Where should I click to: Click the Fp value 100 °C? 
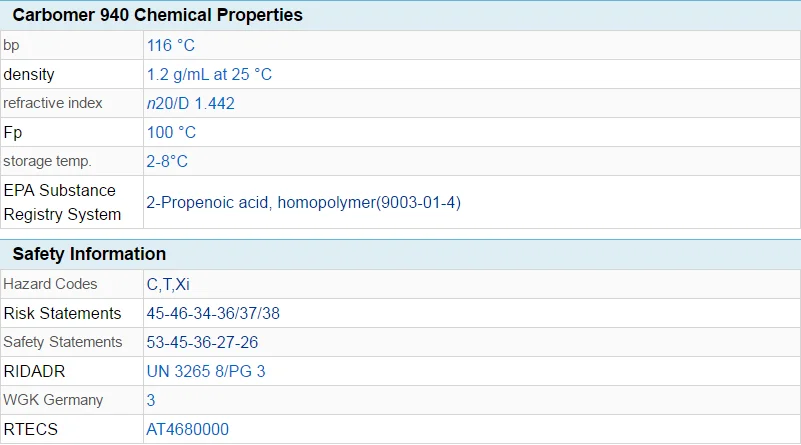tap(171, 133)
